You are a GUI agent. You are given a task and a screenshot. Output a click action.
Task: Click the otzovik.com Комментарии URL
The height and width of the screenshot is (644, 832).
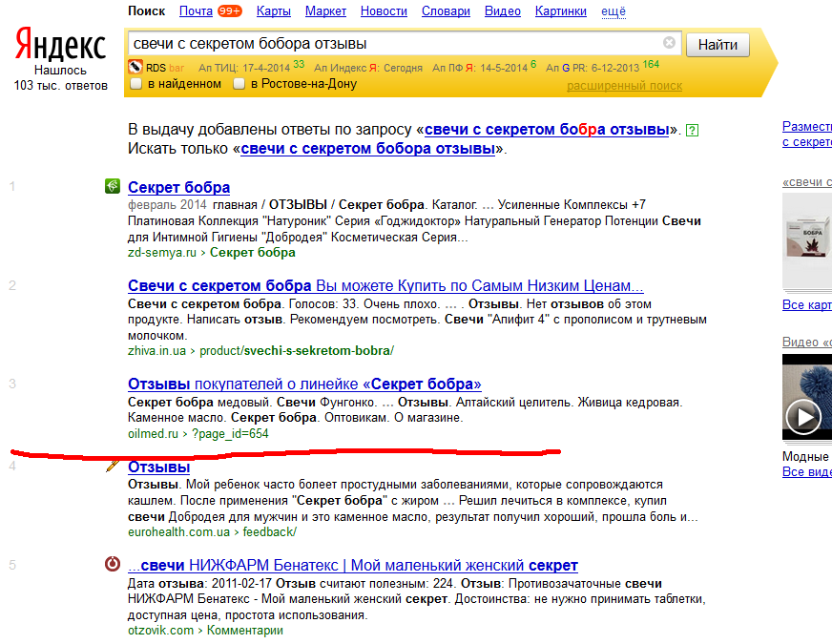205,631
